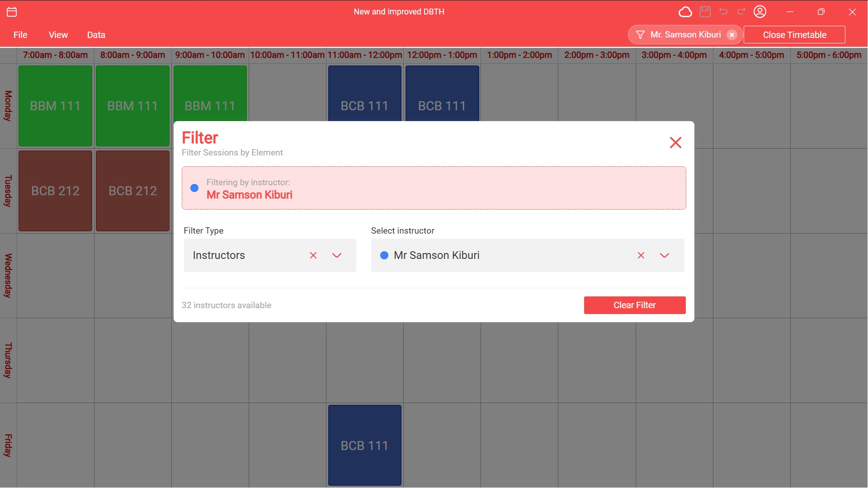Open the user account icon
868x488 pixels.
point(760,12)
